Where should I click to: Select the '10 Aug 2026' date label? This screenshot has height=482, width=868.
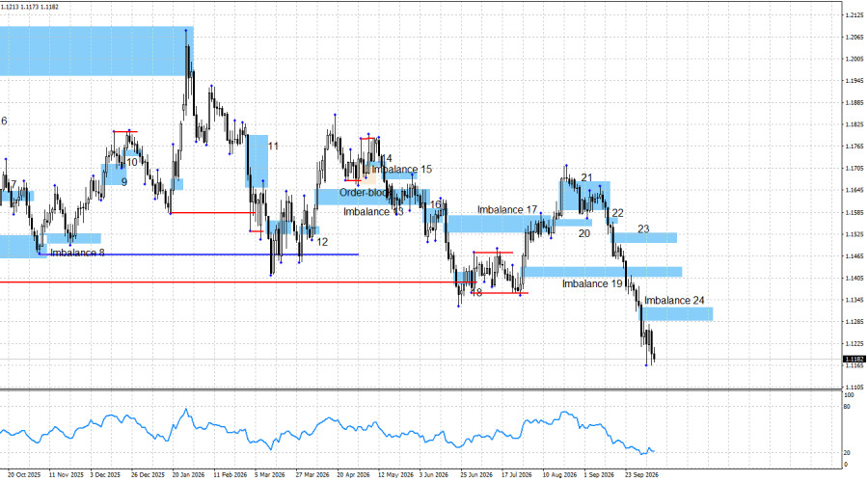click(559, 475)
